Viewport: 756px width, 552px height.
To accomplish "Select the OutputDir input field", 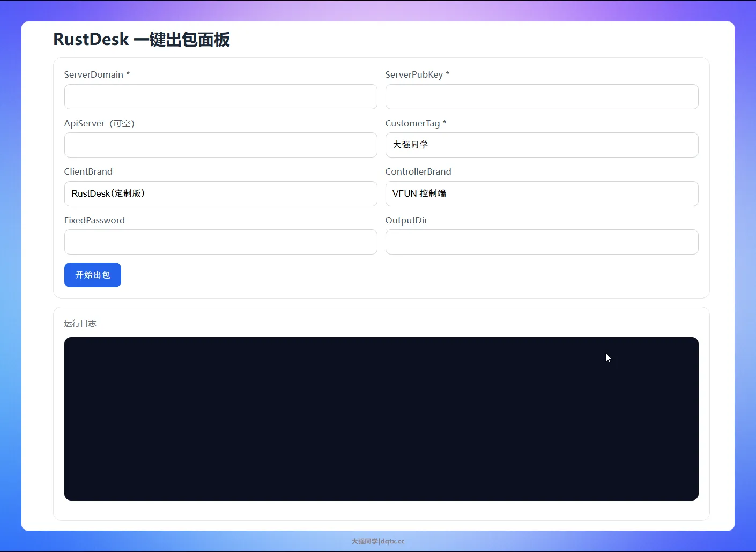I will point(542,242).
